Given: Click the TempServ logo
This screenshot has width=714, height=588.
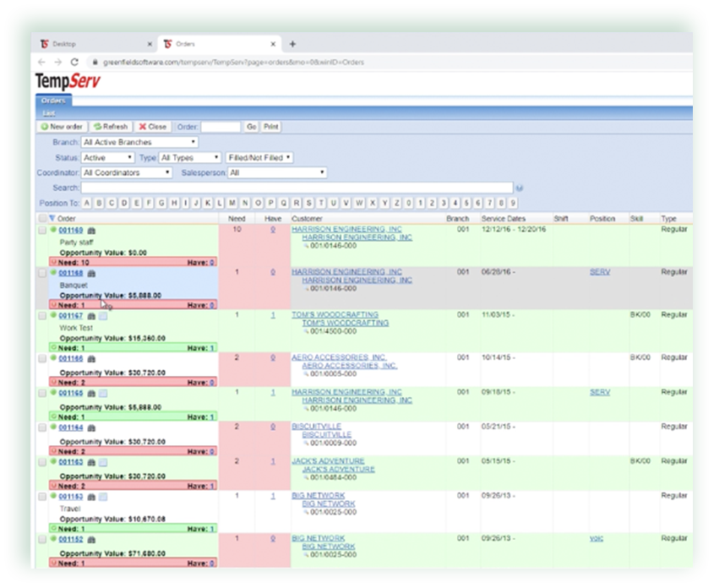Looking at the screenshot, I should pyautogui.click(x=68, y=81).
